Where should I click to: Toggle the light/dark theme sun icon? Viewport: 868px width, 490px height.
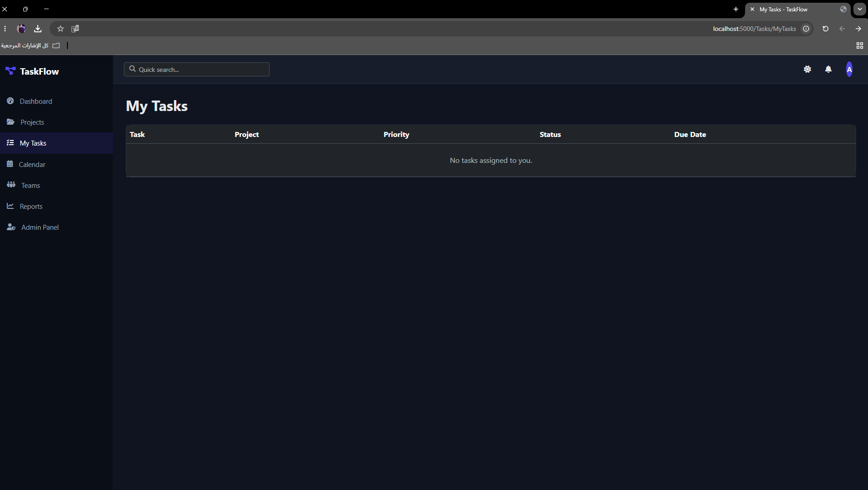click(x=807, y=69)
